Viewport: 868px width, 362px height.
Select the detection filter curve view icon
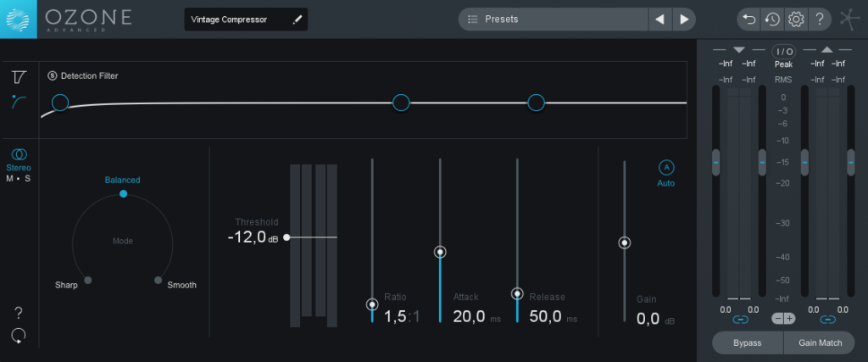(19, 101)
